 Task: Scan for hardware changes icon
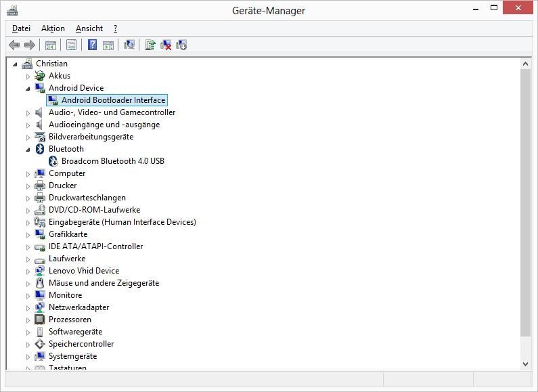coord(129,45)
